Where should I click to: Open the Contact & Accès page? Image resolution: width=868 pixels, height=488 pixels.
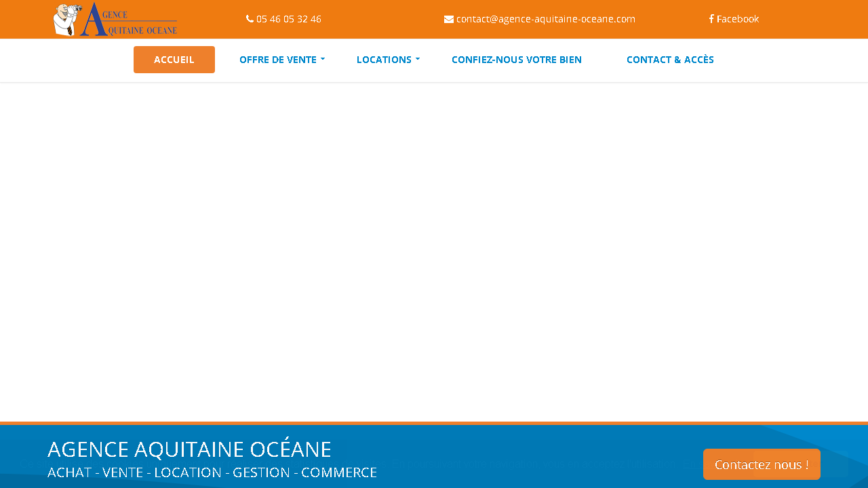[670, 60]
